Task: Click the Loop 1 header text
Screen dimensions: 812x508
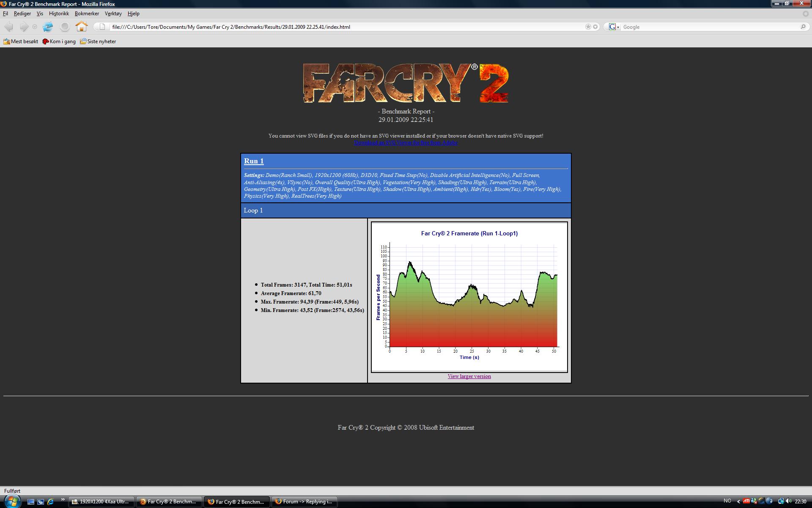Action: click(253, 210)
